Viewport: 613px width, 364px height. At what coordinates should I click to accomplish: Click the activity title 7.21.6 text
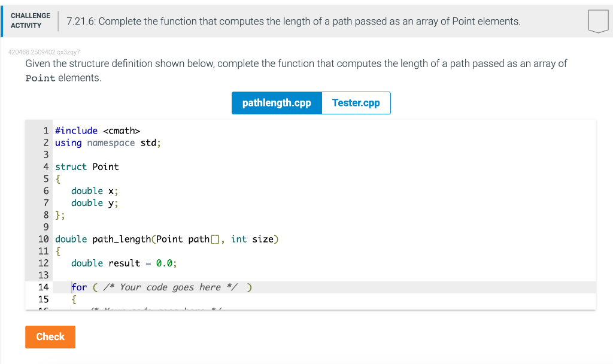tap(293, 21)
